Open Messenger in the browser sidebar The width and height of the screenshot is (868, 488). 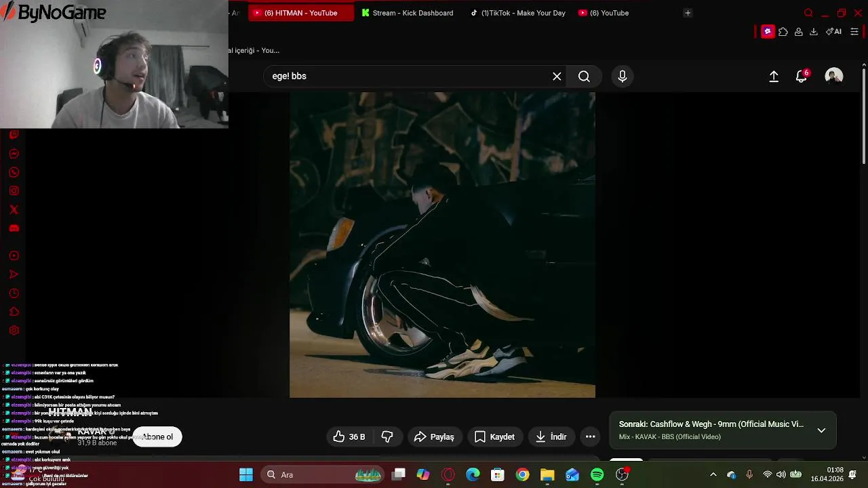tap(14, 154)
